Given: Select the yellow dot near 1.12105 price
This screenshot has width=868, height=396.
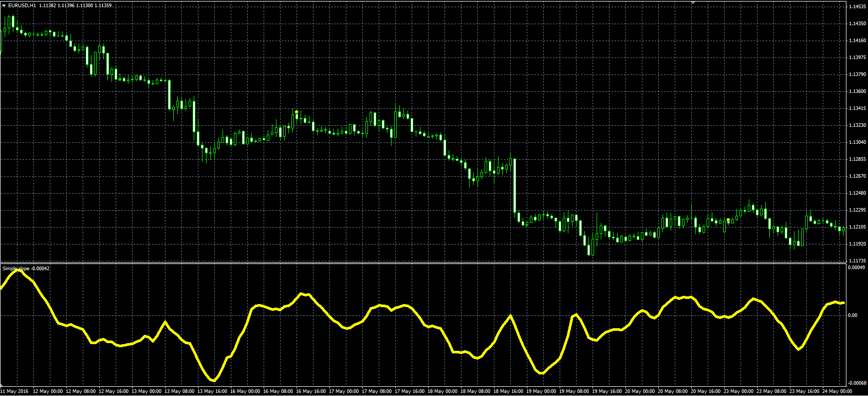Looking at the screenshot, I should coord(728,220).
